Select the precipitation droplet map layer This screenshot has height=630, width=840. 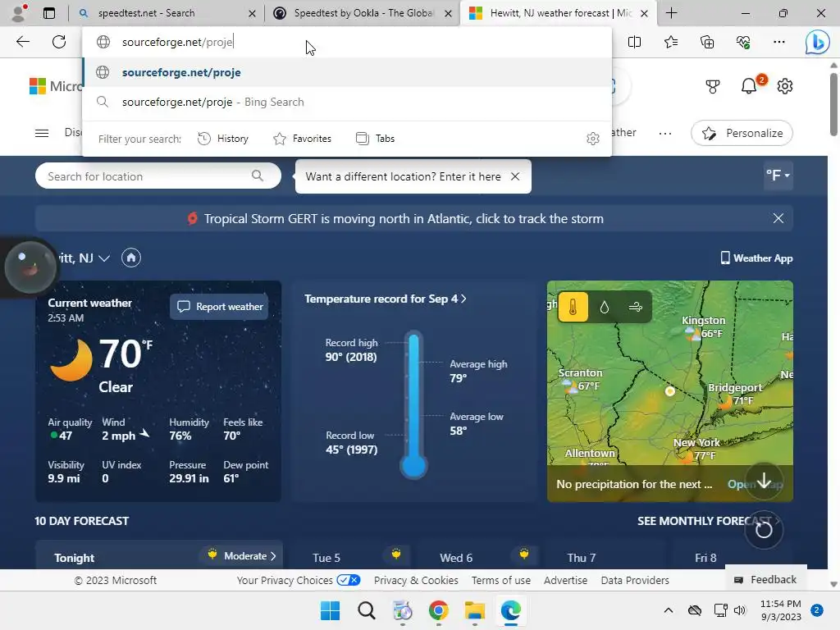605,307
